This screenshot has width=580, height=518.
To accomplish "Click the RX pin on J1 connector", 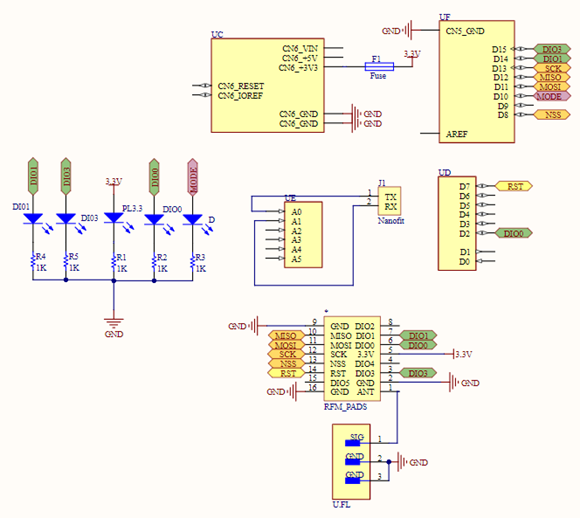I will (390, 206).
